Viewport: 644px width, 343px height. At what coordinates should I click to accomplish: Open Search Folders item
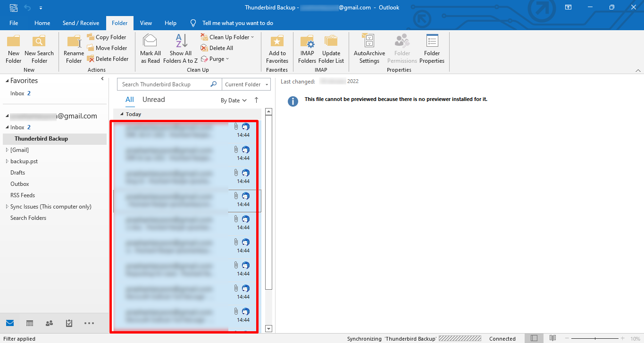[28, 218]
